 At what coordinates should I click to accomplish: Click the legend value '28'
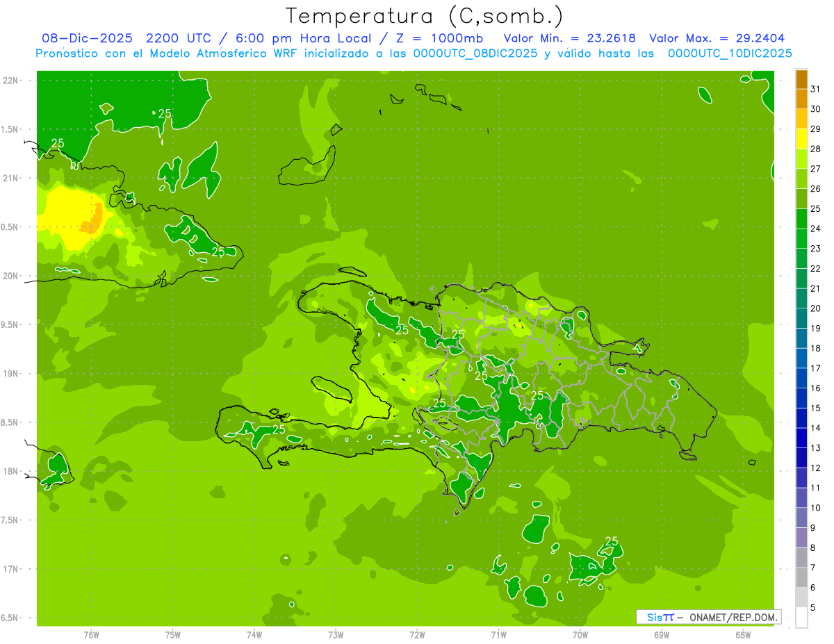pyautogui.click(x=816, y=149)
